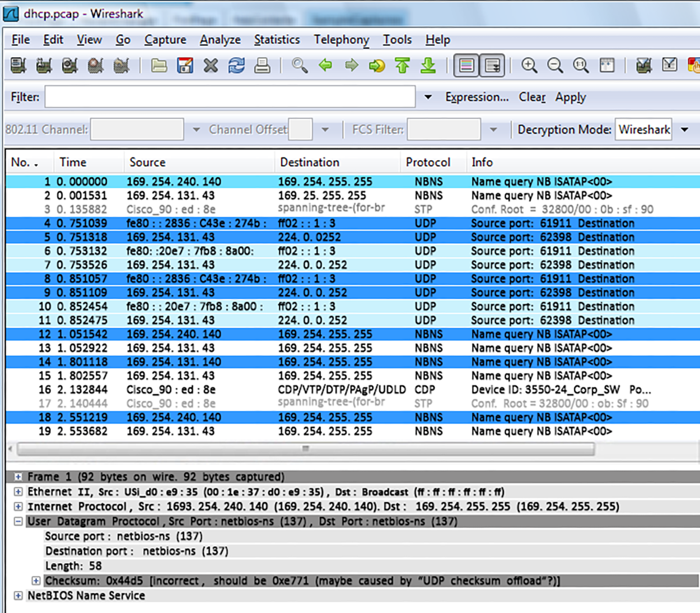Open the Telephony menu
700x613 pixels.
341,40
